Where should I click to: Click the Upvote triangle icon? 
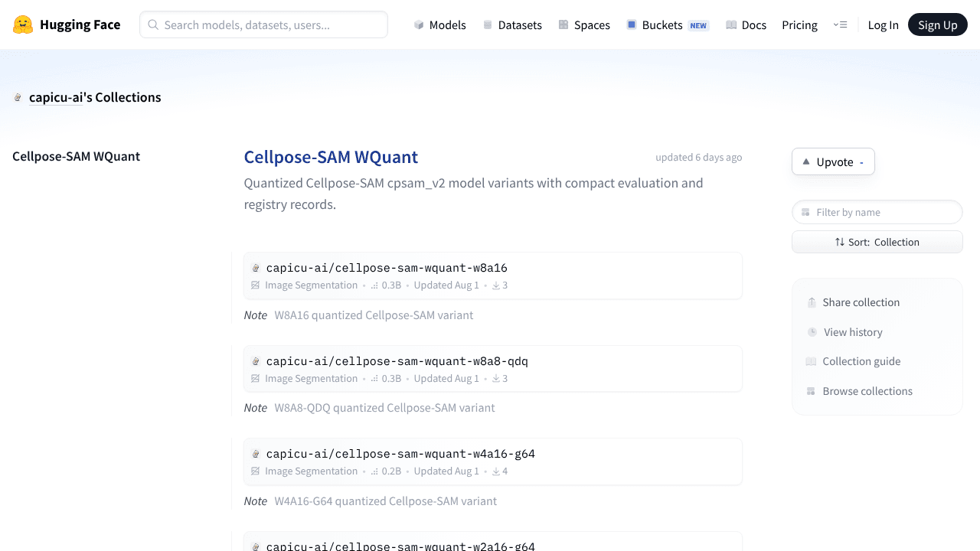pos(805,161)
